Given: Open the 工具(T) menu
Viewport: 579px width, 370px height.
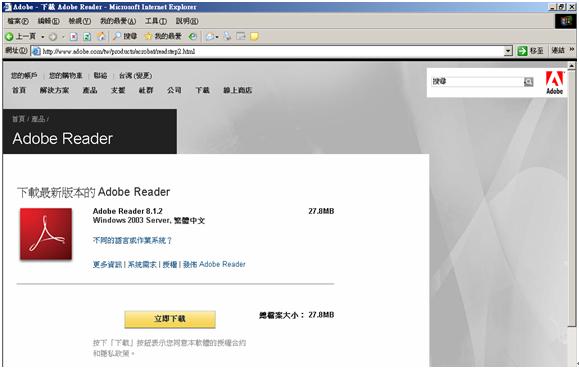Looking at the screenshot, I should coord(155,21).
